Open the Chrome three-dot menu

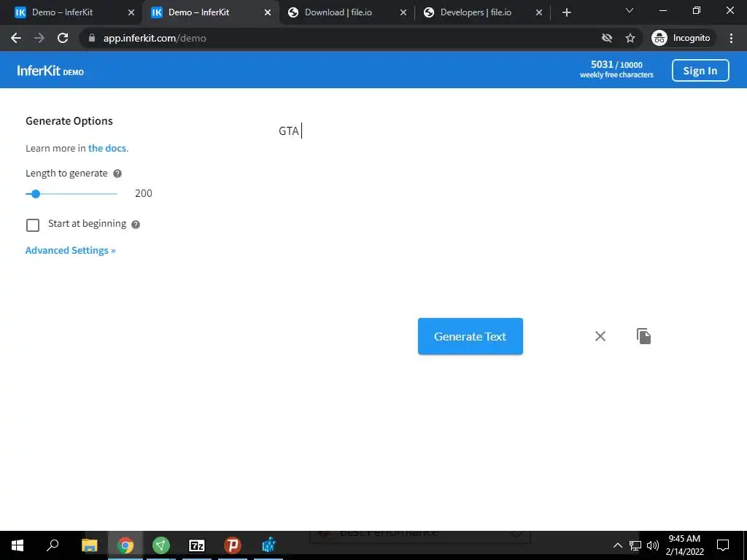click(x=731, y=38)
